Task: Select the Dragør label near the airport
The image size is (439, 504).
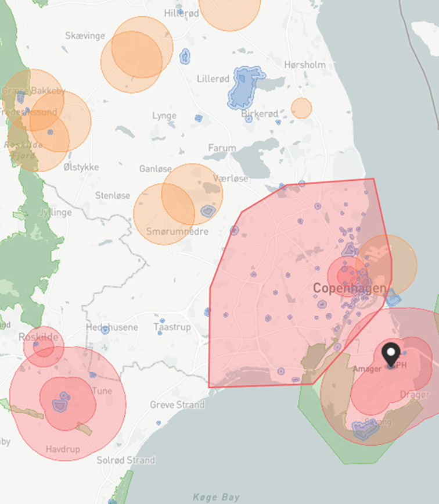Action: 415,395
